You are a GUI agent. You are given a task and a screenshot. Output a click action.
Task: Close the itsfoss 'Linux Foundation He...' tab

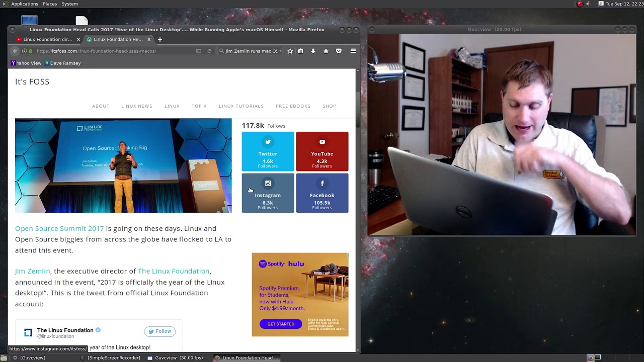coord(149,39)
